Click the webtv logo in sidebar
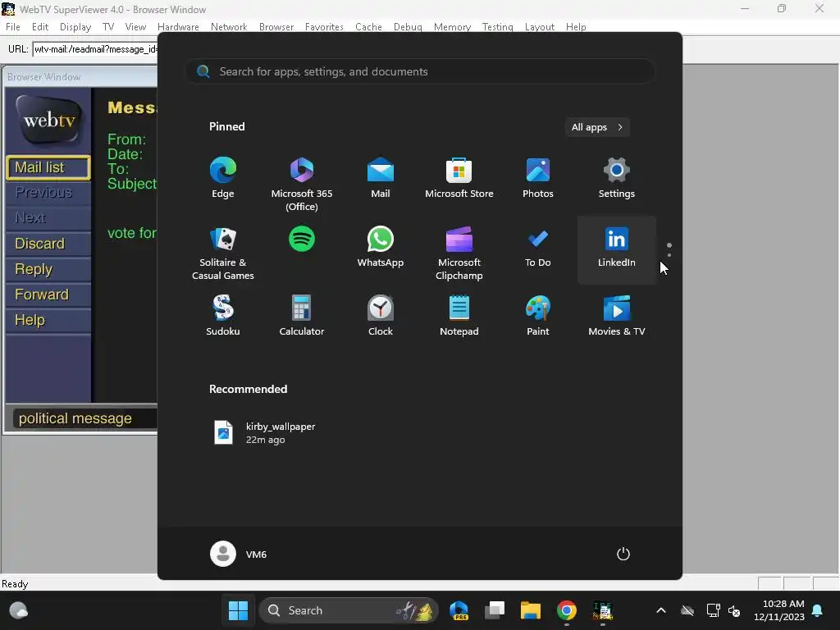The height and width of the screenshot is (630, 840). pos(48,120)
